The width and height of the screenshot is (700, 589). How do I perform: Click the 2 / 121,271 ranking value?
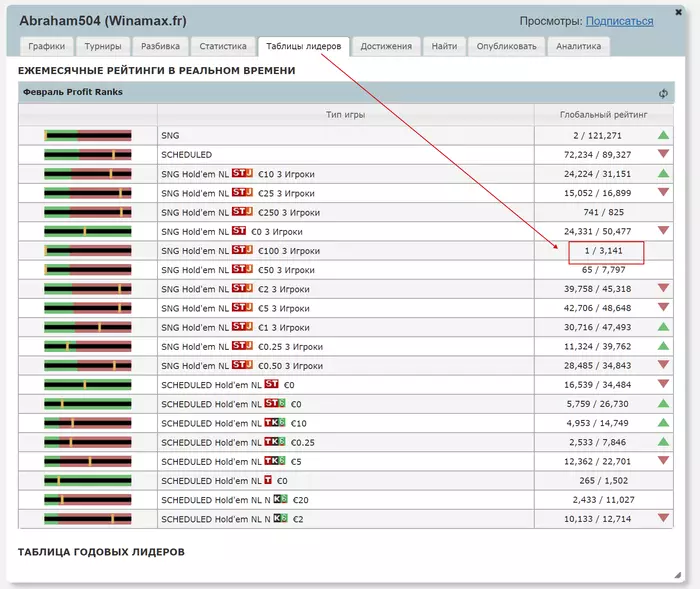tap(597, 135)
